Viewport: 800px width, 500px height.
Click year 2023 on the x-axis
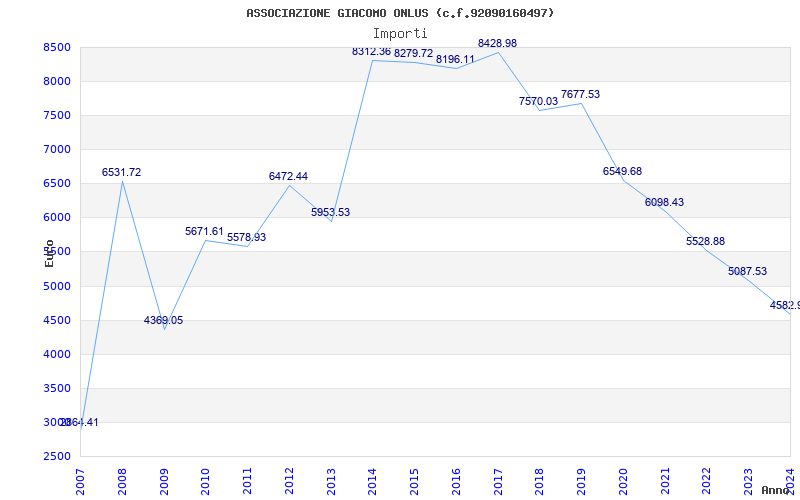[748, 482]
